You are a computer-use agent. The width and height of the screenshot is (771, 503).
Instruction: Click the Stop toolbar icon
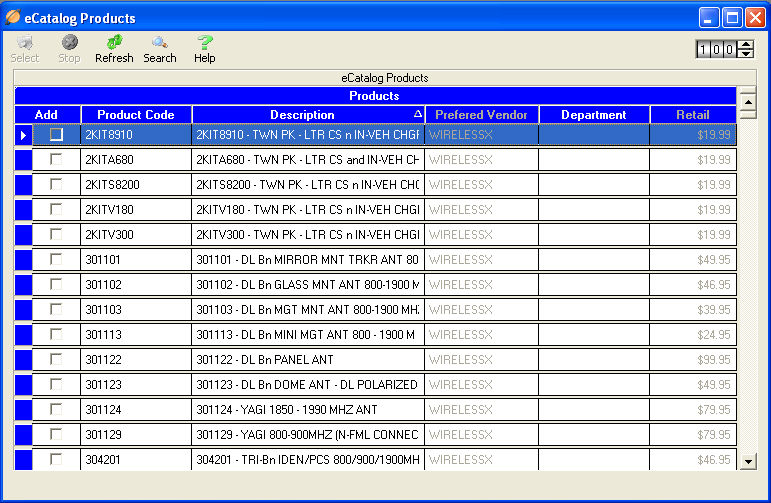(69, 49)
